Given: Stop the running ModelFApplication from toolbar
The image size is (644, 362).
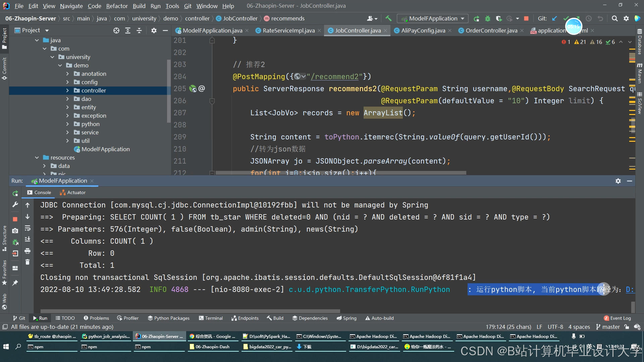Looking at the screenshot, I should click(526, 18).
